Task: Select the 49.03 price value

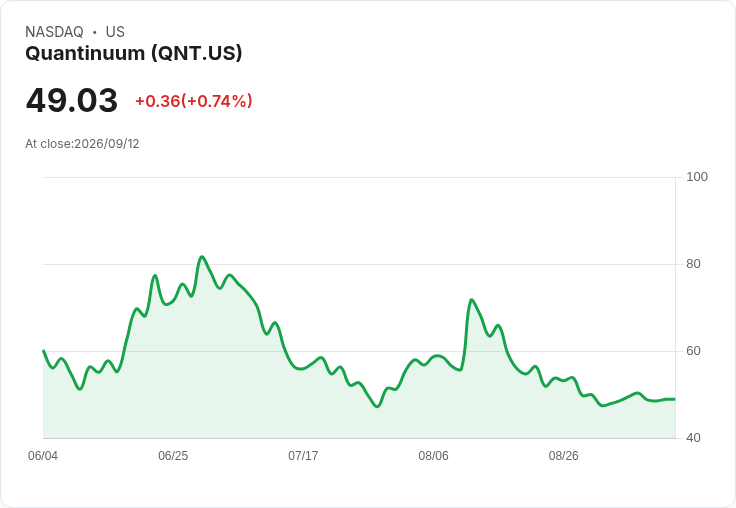Action: [x=72, y=100]
